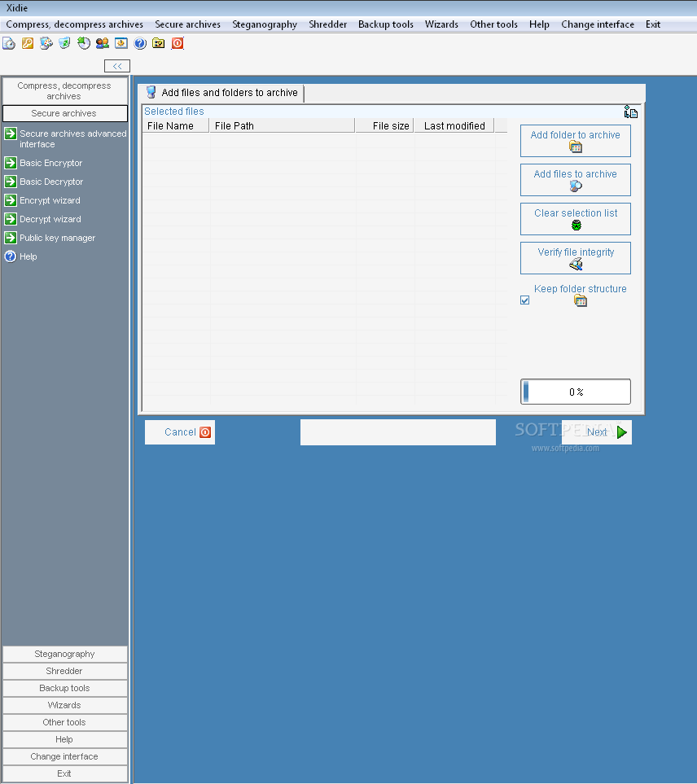The image size is (697, 784).
Task: Collapse the sidebar with the << button
Action: (117, 66)
